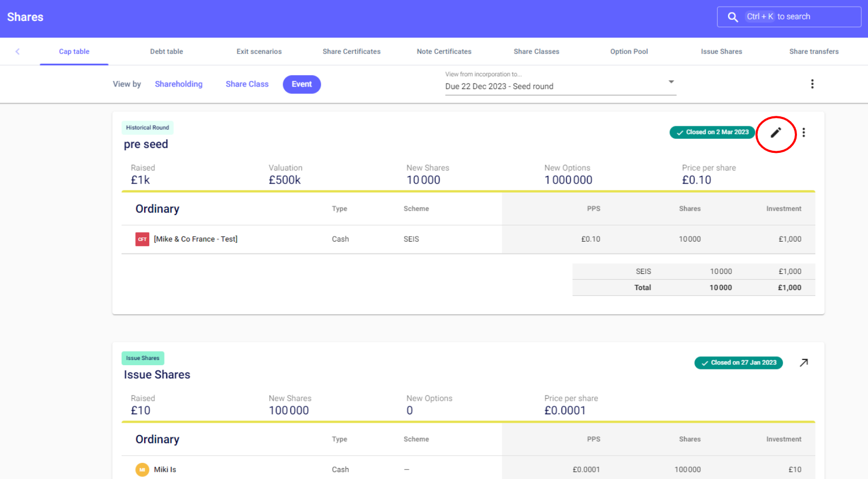This screenshot has height=479, width=868.
Task: Click the Closed on 2 Mar 2023 badge
Action: (x=712, y=133)
